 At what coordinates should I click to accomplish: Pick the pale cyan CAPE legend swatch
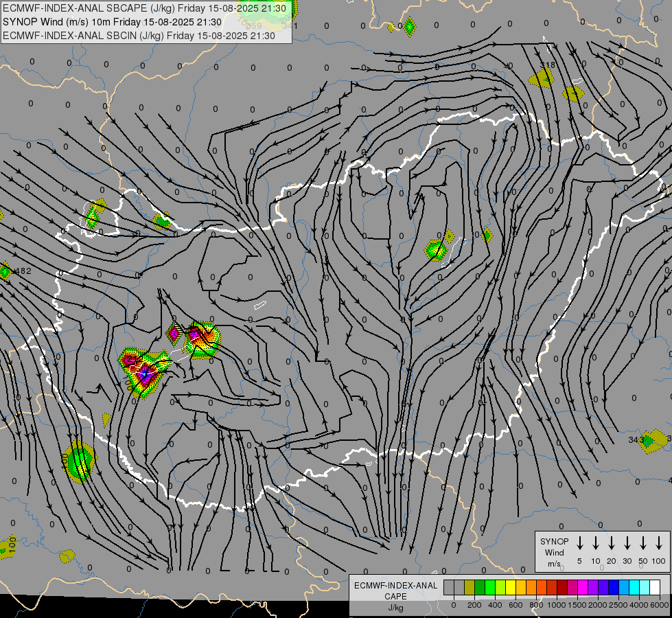pos(645,587)
